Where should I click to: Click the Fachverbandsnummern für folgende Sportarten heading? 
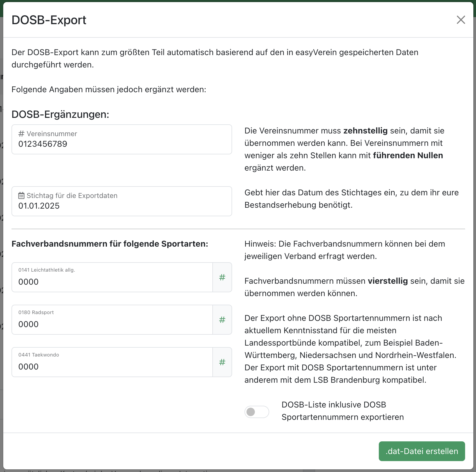point(110,244)
